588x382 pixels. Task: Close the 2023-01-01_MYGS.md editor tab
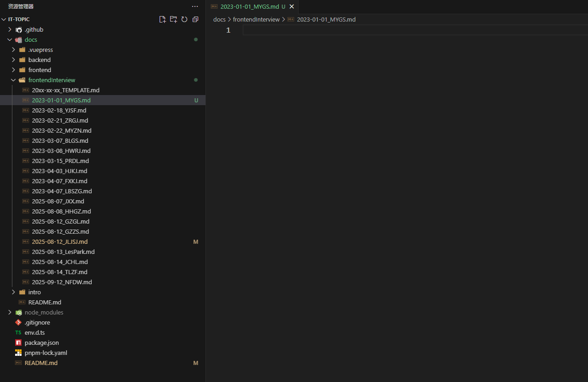pos(292,6)
